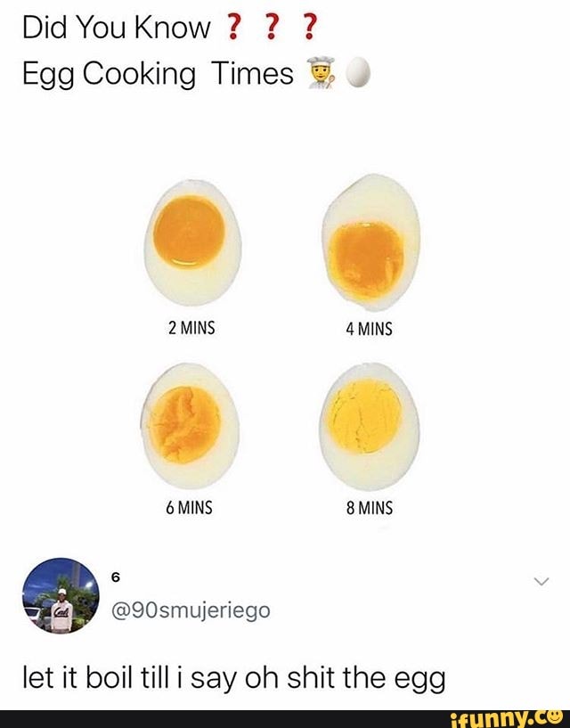Screen dimensions: 570x728
Task: Click the "Egg Cooking Times" caption text
Action: coord(157,76)
